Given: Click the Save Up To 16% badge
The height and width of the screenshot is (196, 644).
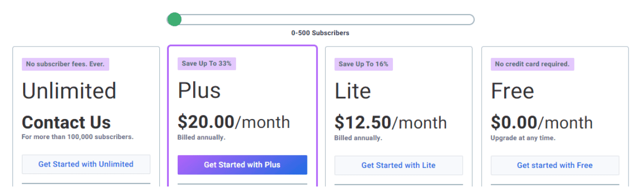Looking at the screenshot, I should click(x=363, y=64).
